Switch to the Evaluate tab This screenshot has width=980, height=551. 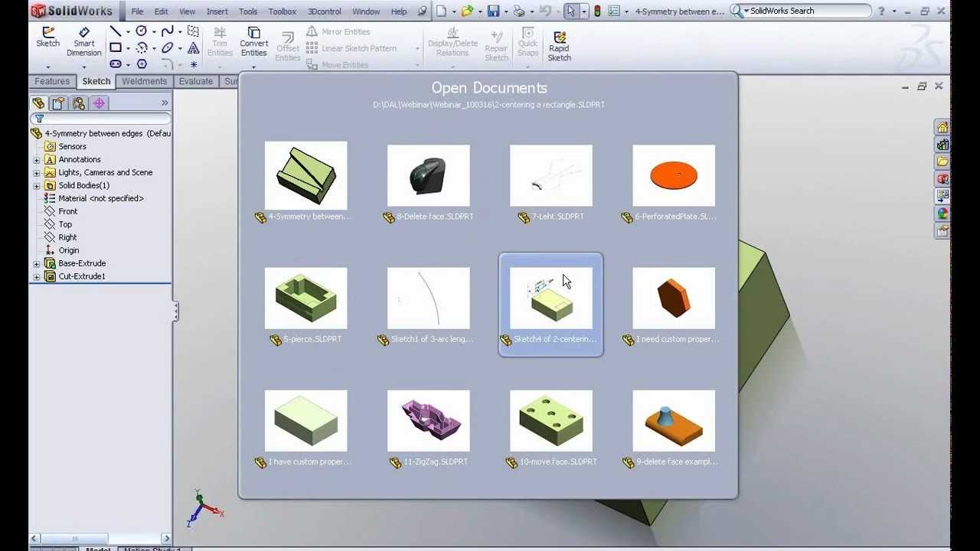196,81
